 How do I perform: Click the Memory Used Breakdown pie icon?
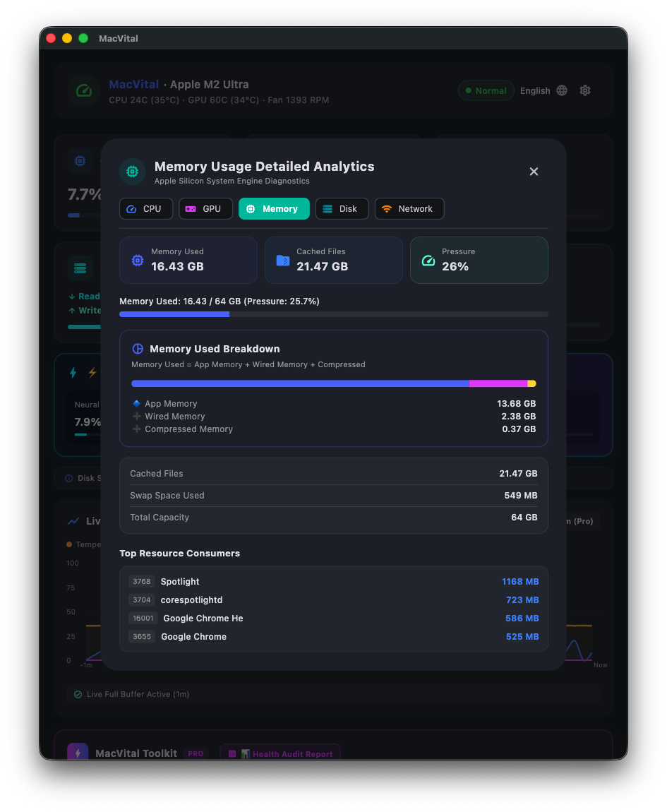click(x=138, y=349)
